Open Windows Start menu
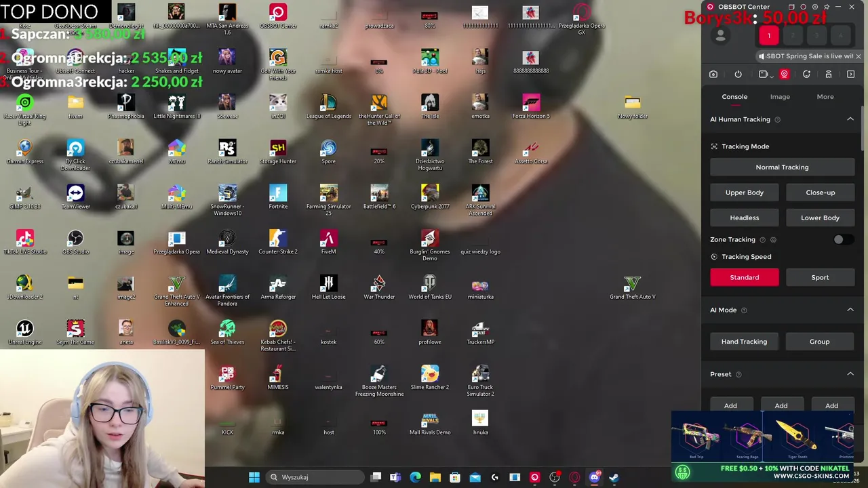The image size is (868, 488). point(254,477)
